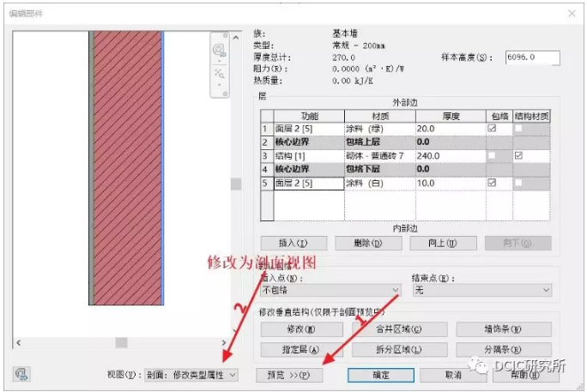The width and height of the screenshot is (587, 392).
Task: Select row header number 3
Action: coord(267,155)
